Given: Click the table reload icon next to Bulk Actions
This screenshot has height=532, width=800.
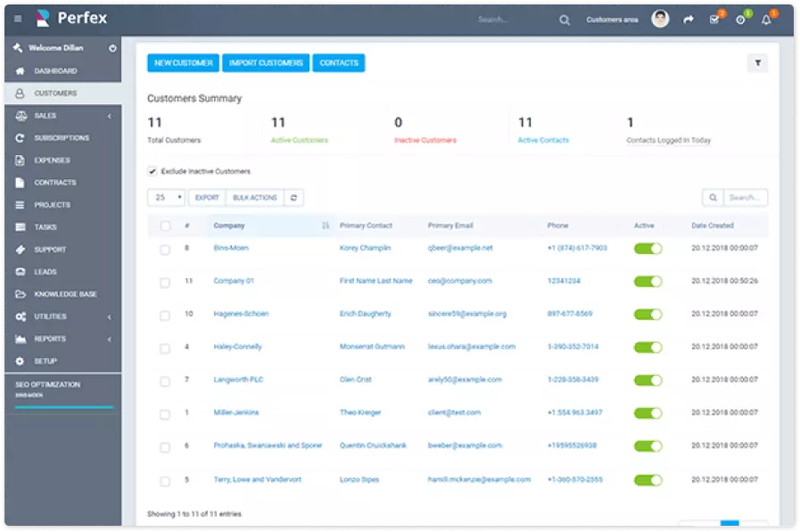Looking at the screenshot, I should tap(293, 198).
